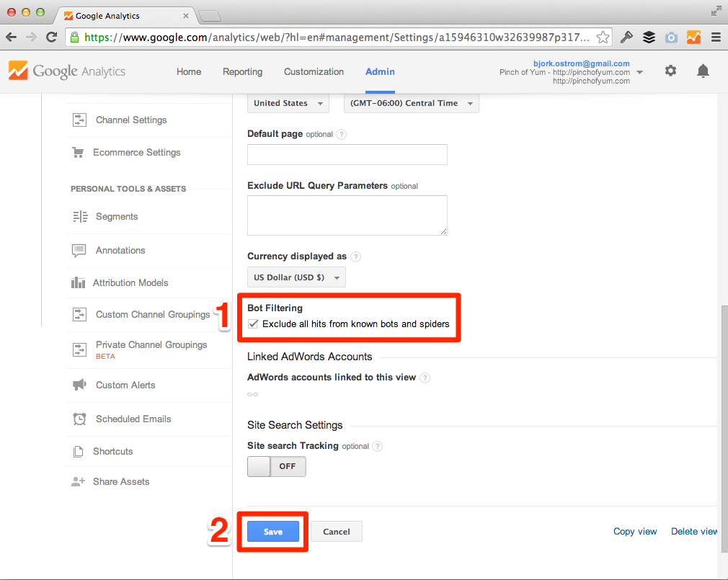Image resolution: width=728 pixels, height=580 pixels.
Task: Click help icon beside Site search Tracking
Action: point(378,447)
